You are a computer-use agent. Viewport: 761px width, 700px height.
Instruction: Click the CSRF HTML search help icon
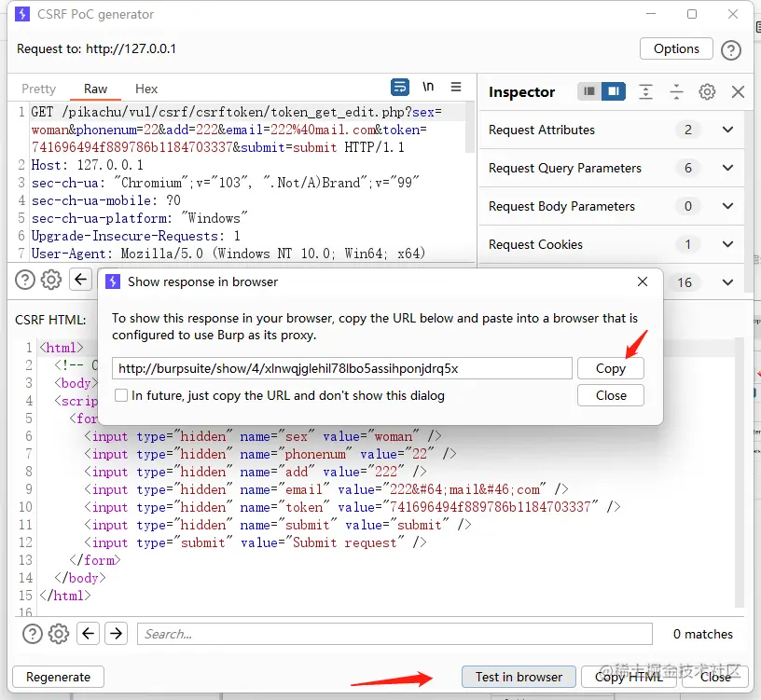tap(33, 634)
